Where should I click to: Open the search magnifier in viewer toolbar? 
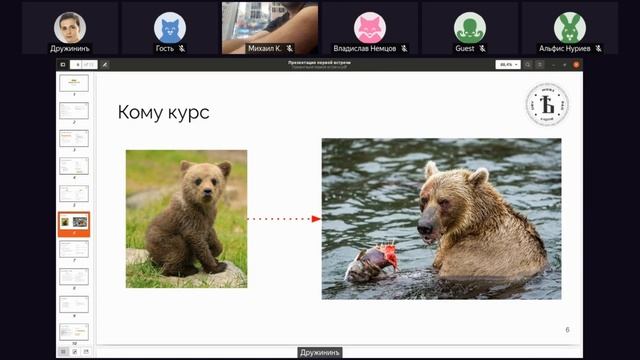pyautogui.click(x=528, y=64)
